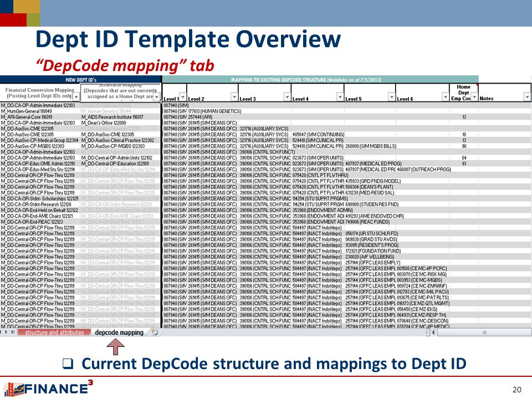The width and height of the screenshot is (532, 399).
Task: Select the 'depcode mapping' sheet tab
Action: pyautogui.click(x=119, y=332)
